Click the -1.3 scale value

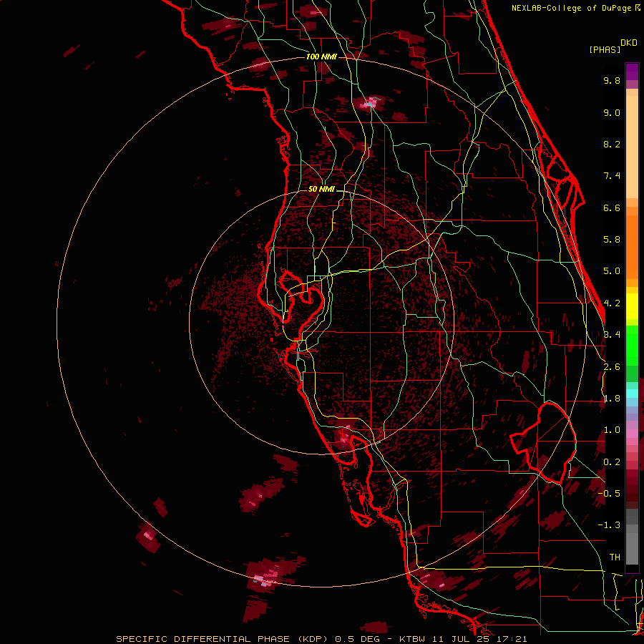pyautogui.click(x=609, y=525)
